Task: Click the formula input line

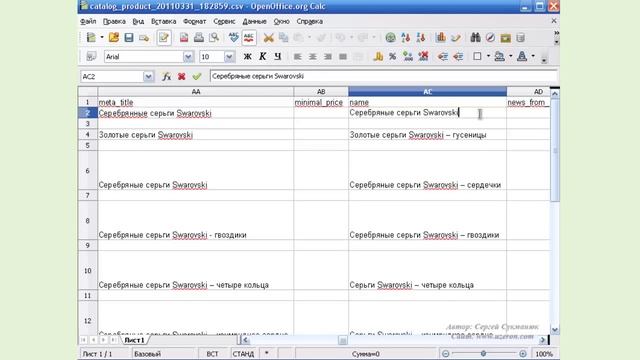Action: 383,76
